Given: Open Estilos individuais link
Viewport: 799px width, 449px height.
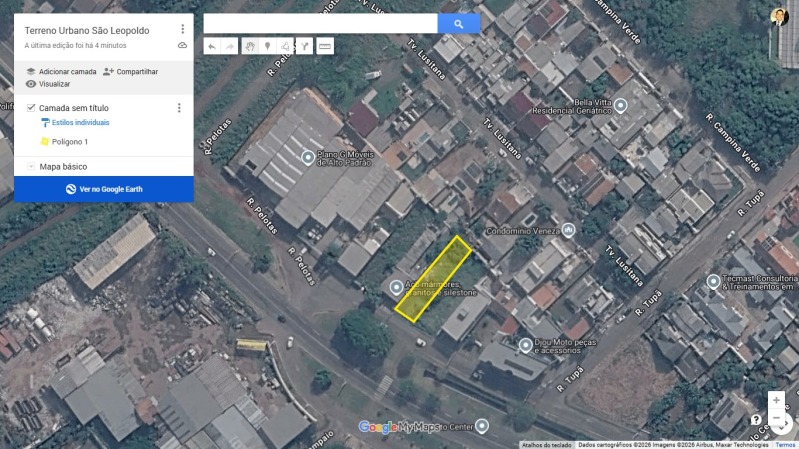Looking at the screenshot, I should click(x=81, y=122).
